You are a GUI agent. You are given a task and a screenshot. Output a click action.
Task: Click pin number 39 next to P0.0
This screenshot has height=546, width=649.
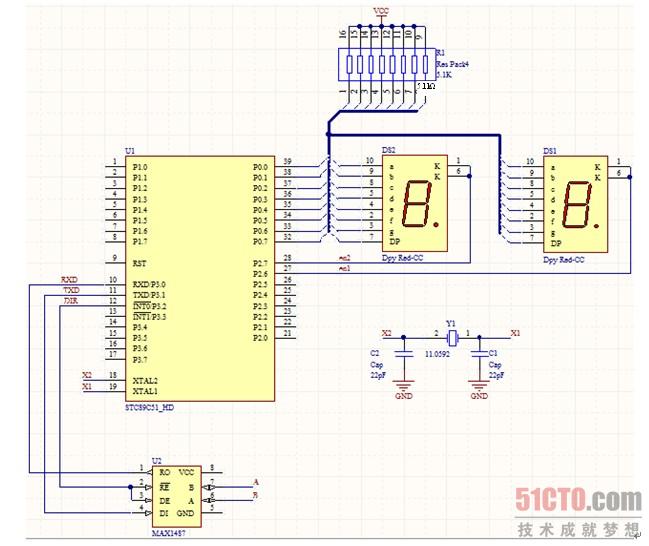tap(287, 161)
